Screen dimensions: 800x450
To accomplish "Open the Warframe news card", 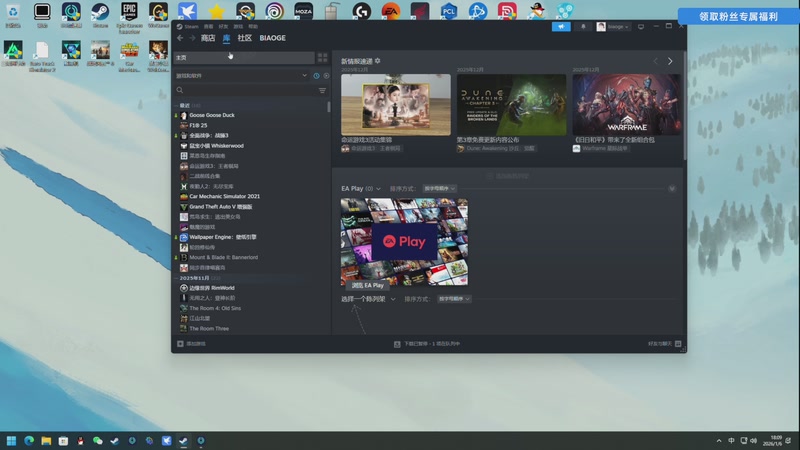I will point(626,105).
